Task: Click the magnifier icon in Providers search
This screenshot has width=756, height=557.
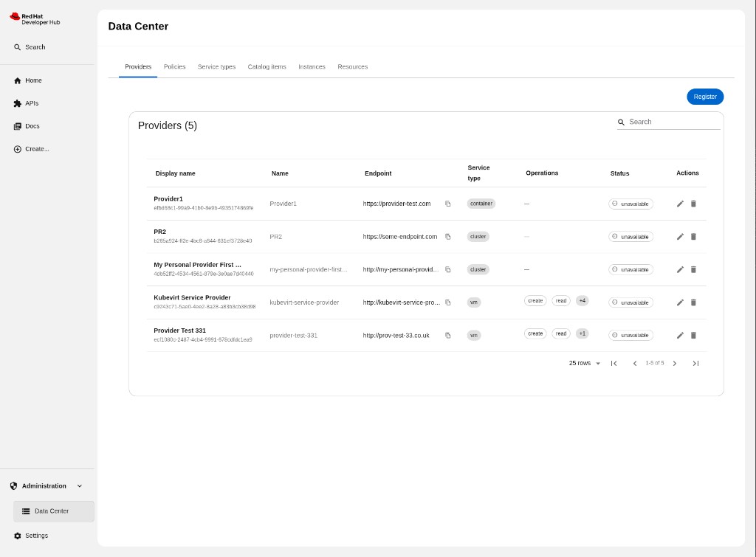Action: coord(621,122)
